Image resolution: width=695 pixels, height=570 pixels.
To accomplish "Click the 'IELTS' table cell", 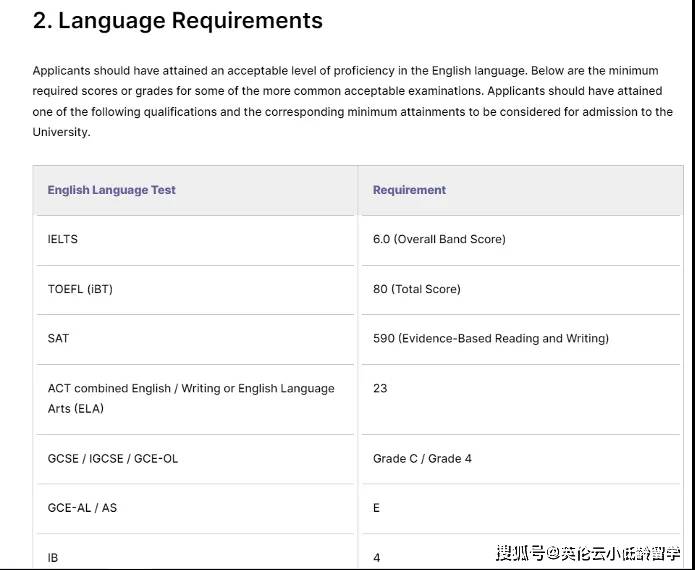I will click(x=195, y=241).
